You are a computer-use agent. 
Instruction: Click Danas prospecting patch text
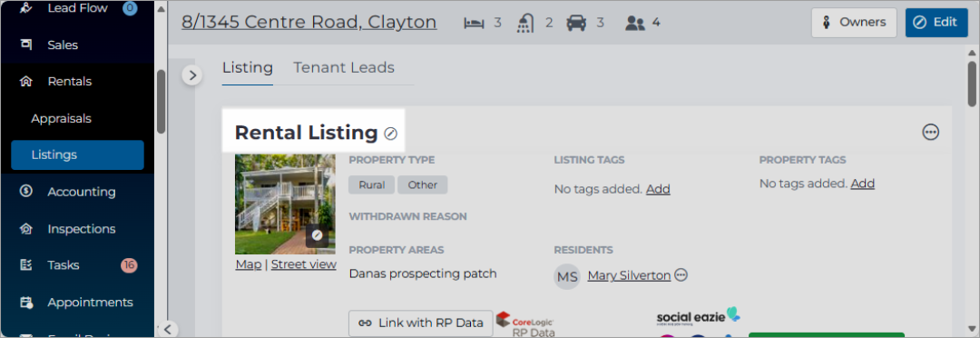pyautogui.click(x=423, y=273)
